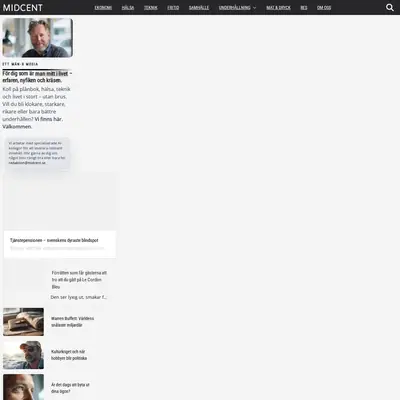Open the Kulturkriget hobby article
Viewport: 400px width, 400px height.
(69, 355)
